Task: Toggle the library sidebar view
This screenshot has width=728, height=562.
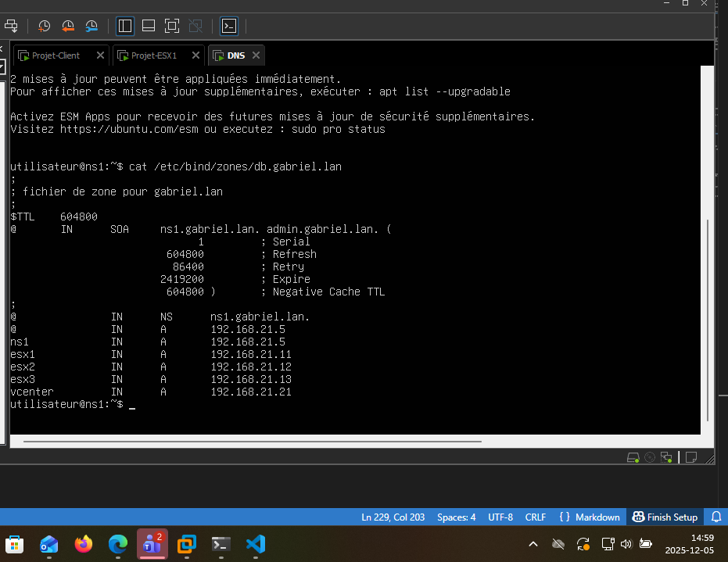Action: click(125, 26)
